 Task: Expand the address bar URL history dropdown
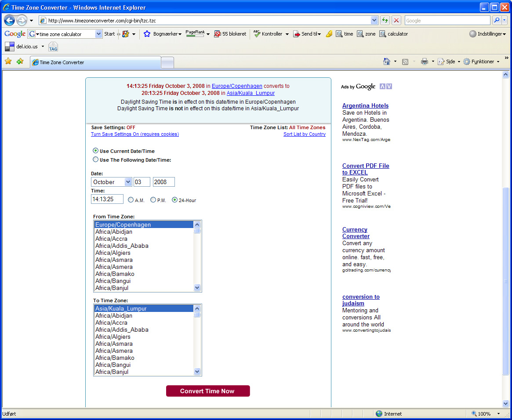point(374,20)
